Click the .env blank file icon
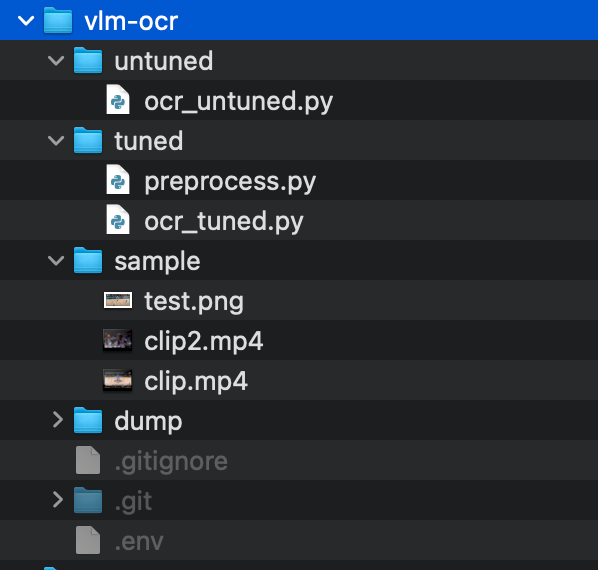This screenshot has width=598, height=570. tap(88, 540)
